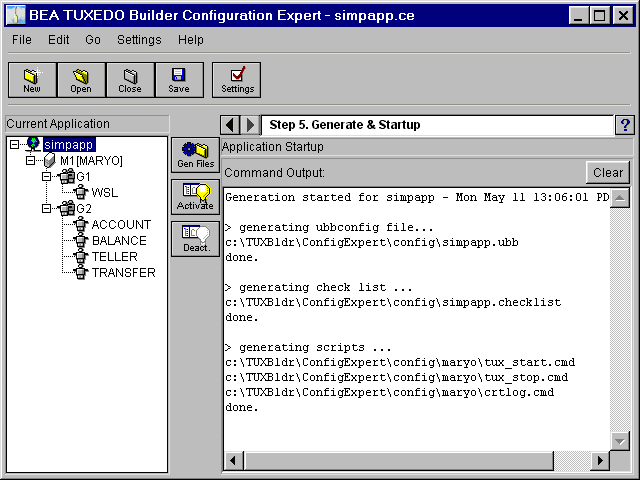
Task: Select the G2 group label
Action: tap(84, 209)
